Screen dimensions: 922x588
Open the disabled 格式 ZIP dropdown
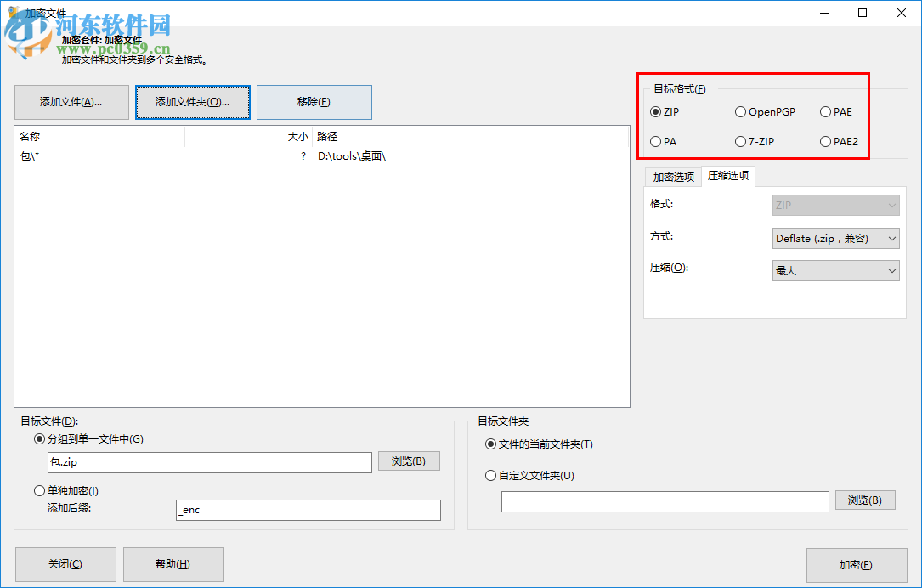(x=835, y=205)
